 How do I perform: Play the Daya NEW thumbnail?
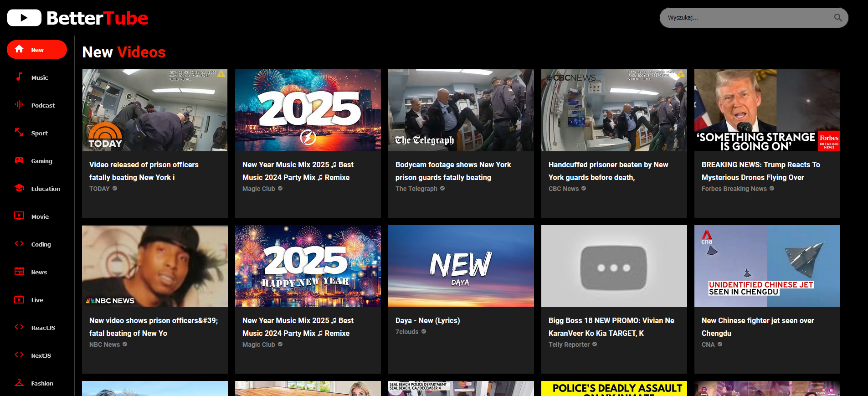pyautogui.click(x=461, y=266)
